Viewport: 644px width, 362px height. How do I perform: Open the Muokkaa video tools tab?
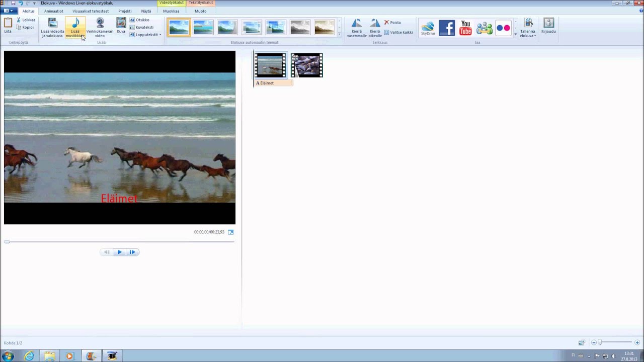(171, 11)
